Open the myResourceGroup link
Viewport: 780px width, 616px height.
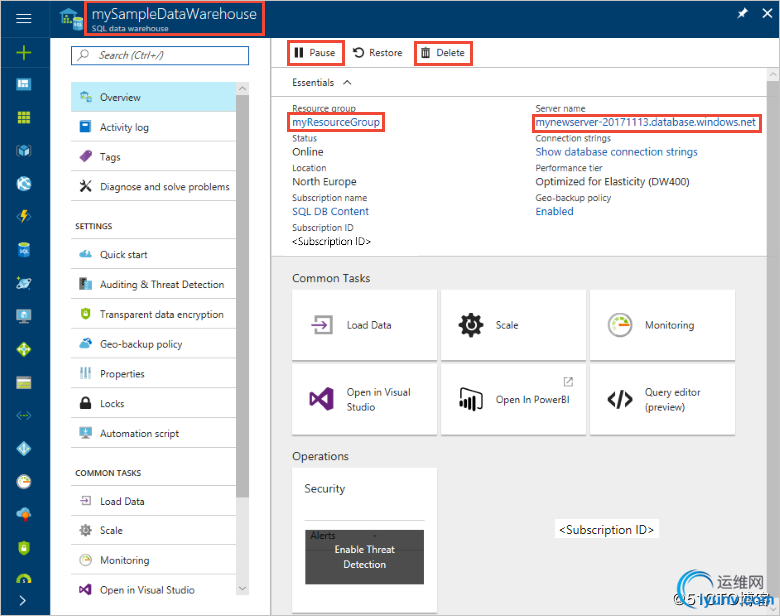tap(336, 122)
